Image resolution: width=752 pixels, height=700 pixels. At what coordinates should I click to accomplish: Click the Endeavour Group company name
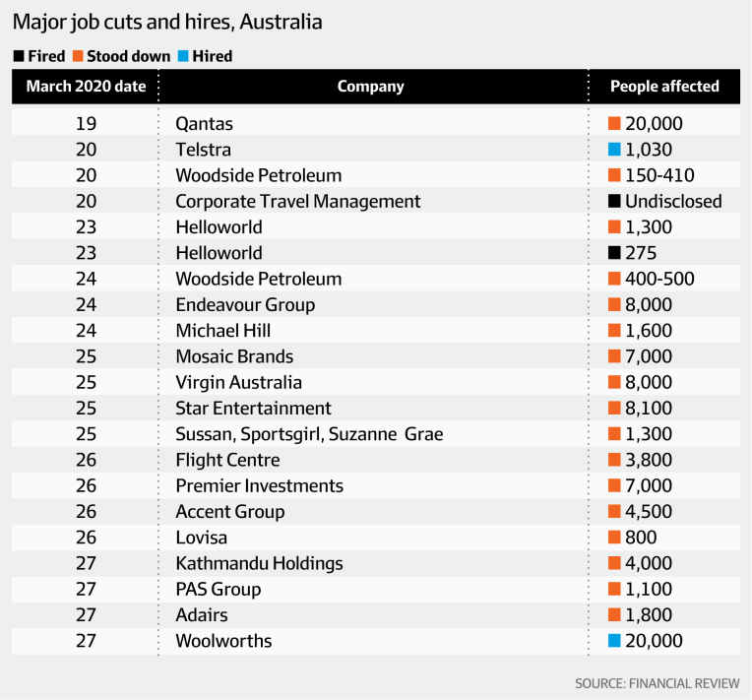pyautogui.click(x=245, y=305)
